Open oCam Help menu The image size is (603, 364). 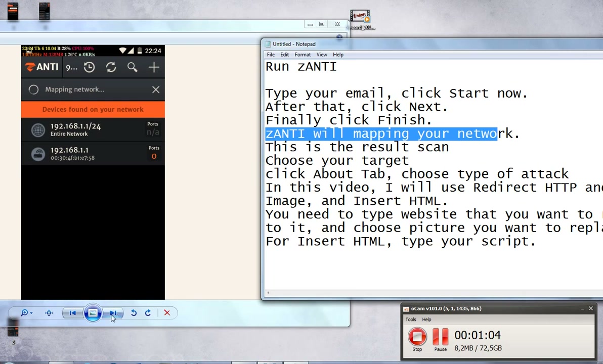coord(426,320)
